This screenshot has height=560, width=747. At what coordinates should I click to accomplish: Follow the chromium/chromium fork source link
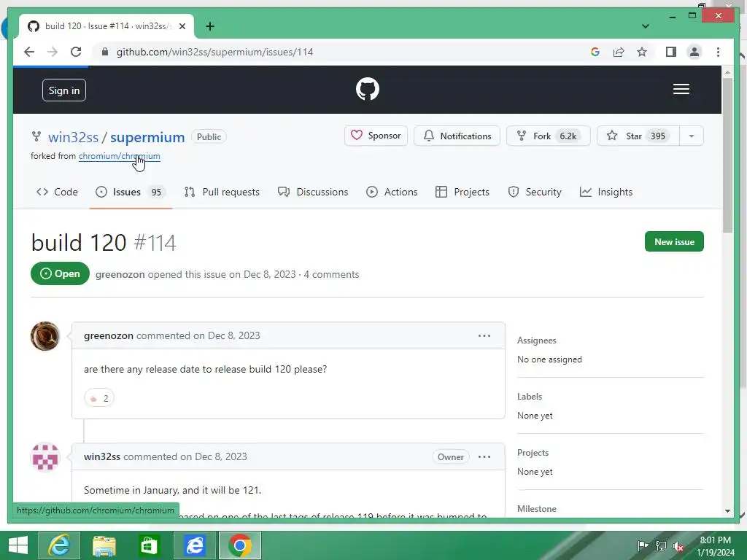(119, 156)
